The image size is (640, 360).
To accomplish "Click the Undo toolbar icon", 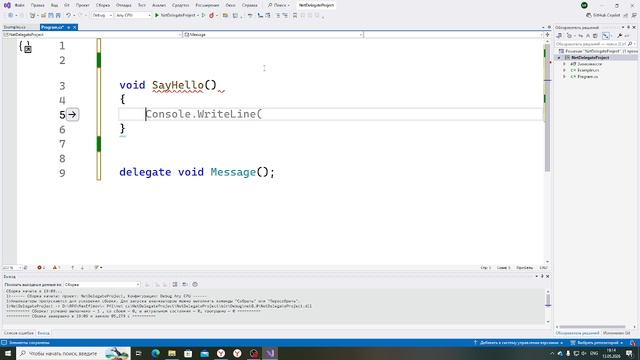I will [x=69, y=15].
